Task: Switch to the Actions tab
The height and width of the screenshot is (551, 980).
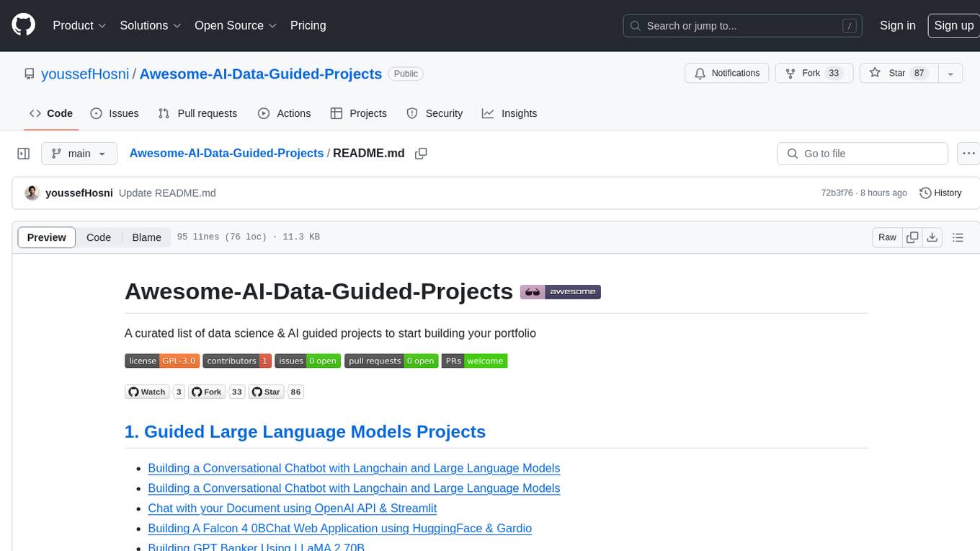Action: (x=284, y=113)
